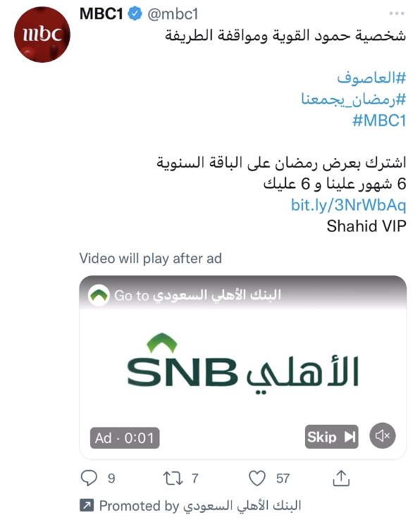The height and width of the screenshot is (527, 420).
Task: Click the SNB الأهلي video thumbnail
Action: click(243, 366)
